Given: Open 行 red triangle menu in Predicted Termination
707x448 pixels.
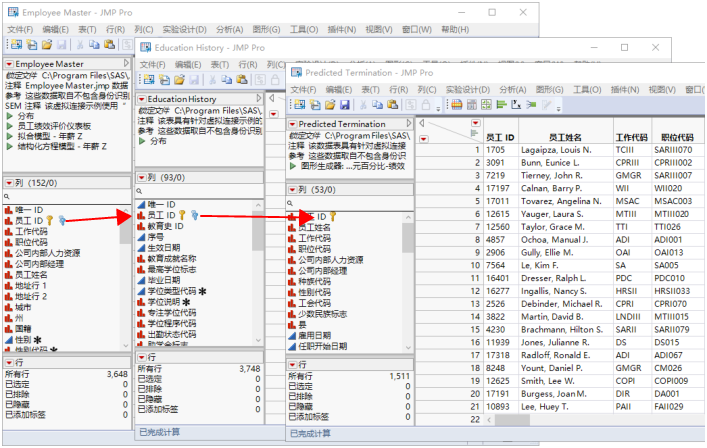Looking at the screenshot, I should pyautogui.click(x=292, y=364).
